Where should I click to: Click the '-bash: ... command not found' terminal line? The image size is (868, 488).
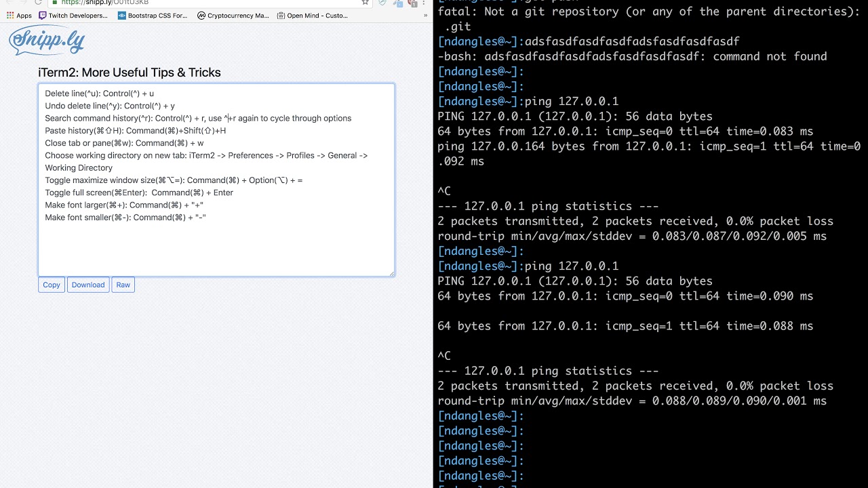coord(632,56)
